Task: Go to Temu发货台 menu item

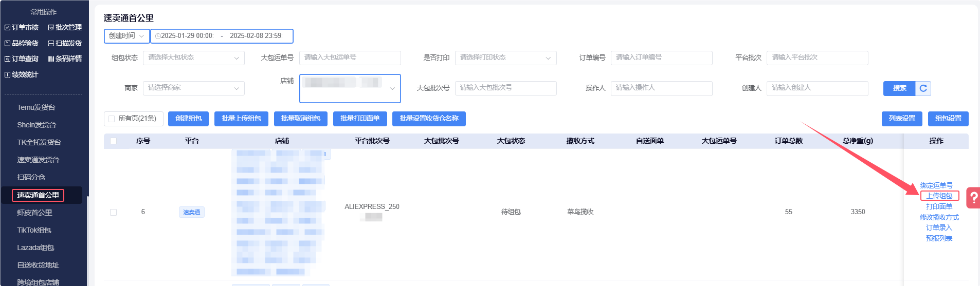Action: point(36,107)
